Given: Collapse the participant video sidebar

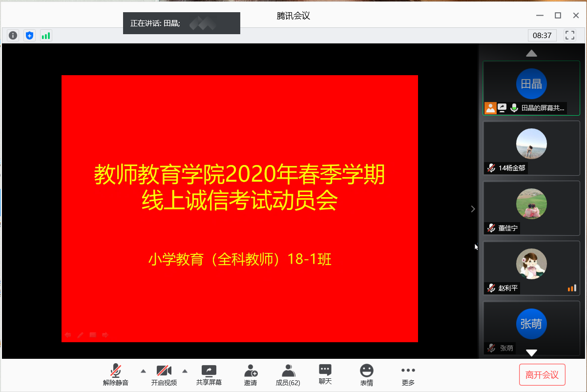Looking at the screenshot, I should 472,209.
